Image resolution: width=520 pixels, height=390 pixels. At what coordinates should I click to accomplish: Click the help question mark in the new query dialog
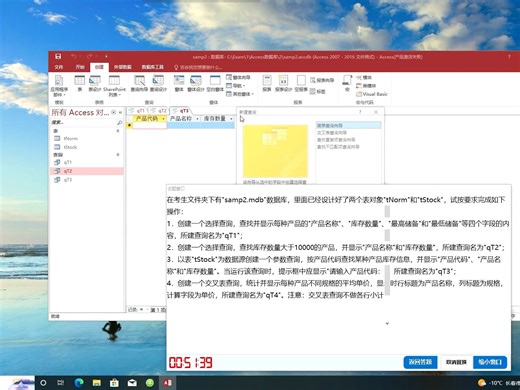coord(360,112)
